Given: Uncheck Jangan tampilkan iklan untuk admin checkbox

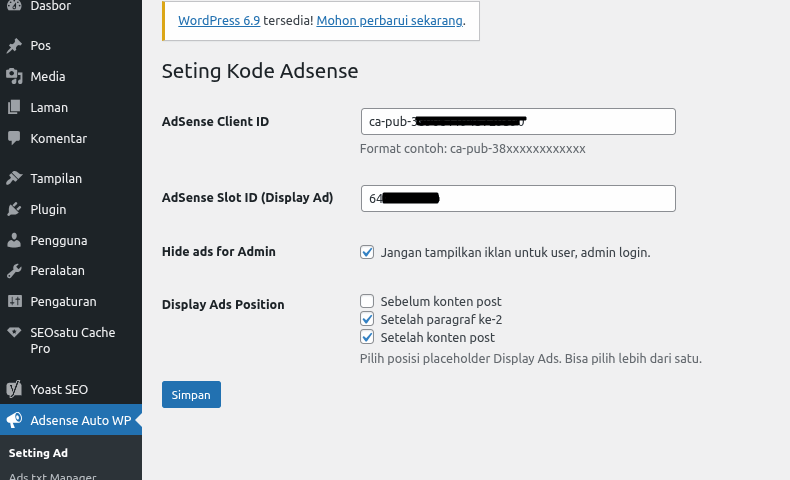Looking at the screenshot, I should 367,253.
